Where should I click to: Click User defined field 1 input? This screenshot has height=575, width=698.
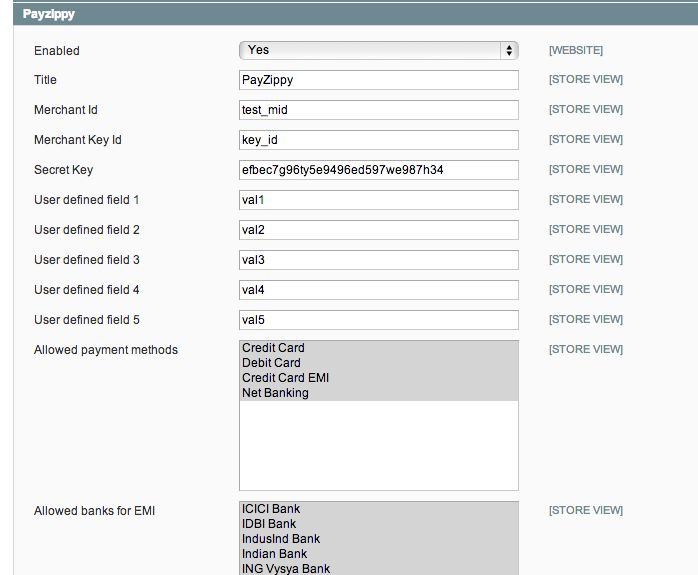[378, 200]
